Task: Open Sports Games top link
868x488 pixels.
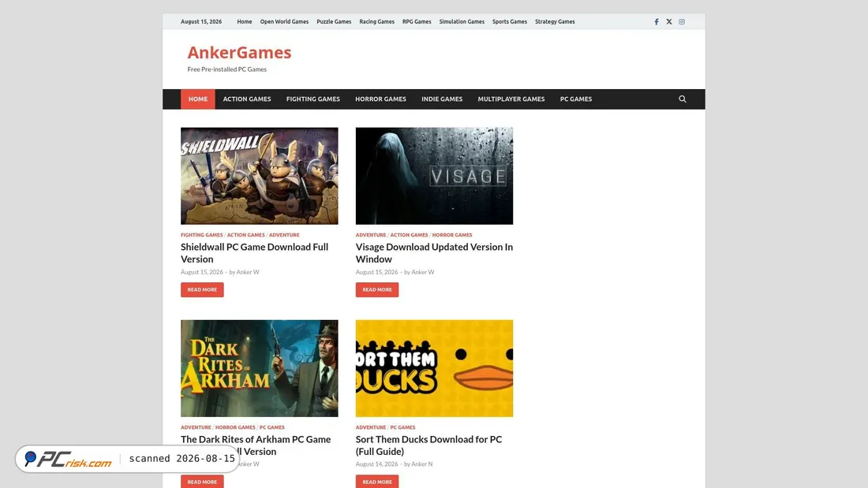Action: (510, 21)
